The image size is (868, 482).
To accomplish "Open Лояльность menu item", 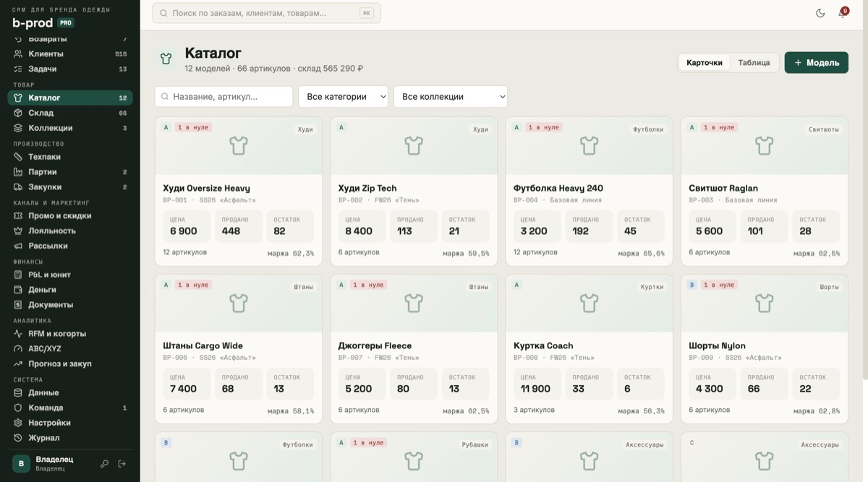I will click(70, 231).
